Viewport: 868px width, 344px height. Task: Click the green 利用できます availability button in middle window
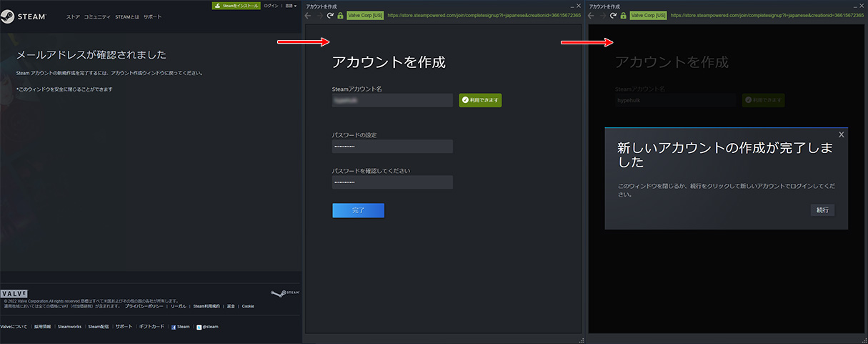(480, 100)
